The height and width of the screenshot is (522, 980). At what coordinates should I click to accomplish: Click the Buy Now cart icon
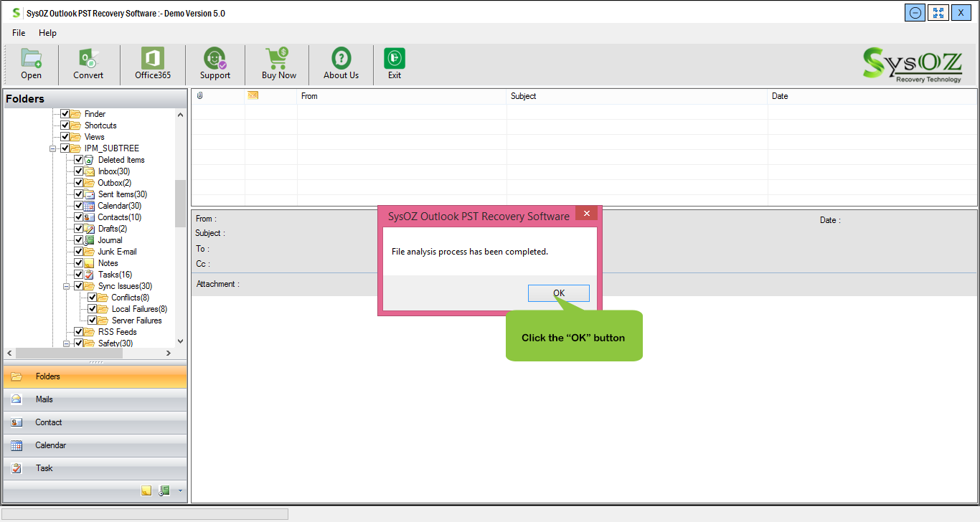tap(278, 58)
